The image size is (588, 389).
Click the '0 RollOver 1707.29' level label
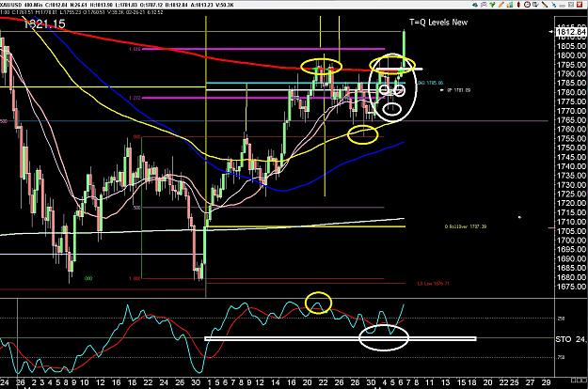point(466,226)
